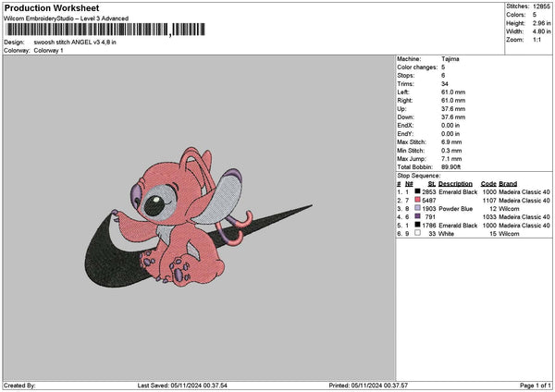The height and width of the screenshot is (392, 555).
Task: Select the purple swatch in the 791 stitches row
Action: (417, 216)
